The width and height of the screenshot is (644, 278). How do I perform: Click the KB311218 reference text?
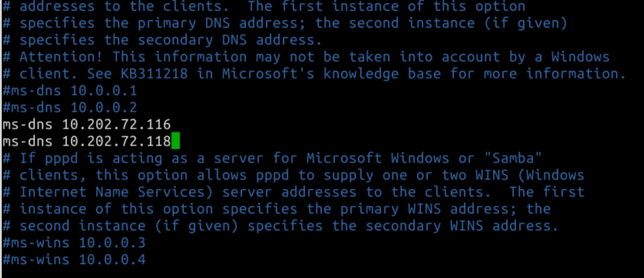tap(154, 74)
